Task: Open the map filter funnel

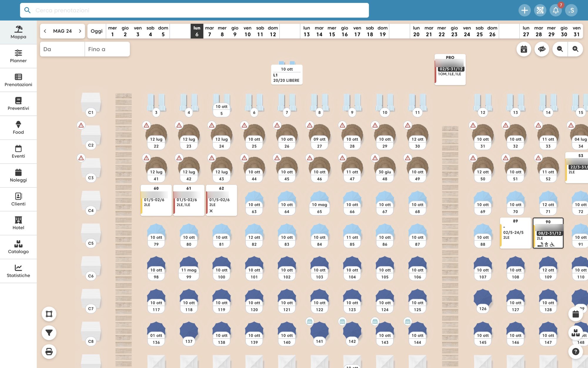Action: pyautogui.click(x=49, y=333)
